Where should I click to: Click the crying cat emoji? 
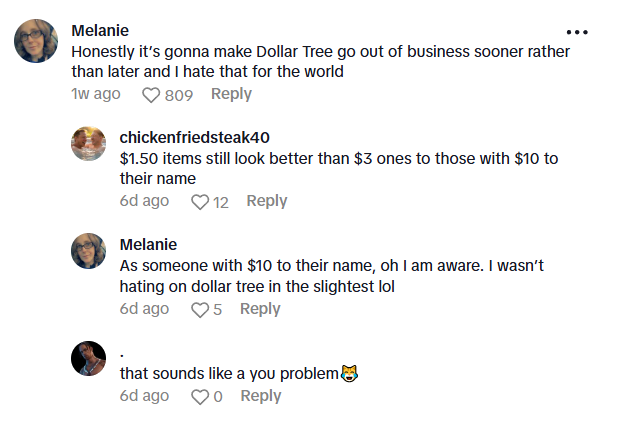(x=349, y=373)
